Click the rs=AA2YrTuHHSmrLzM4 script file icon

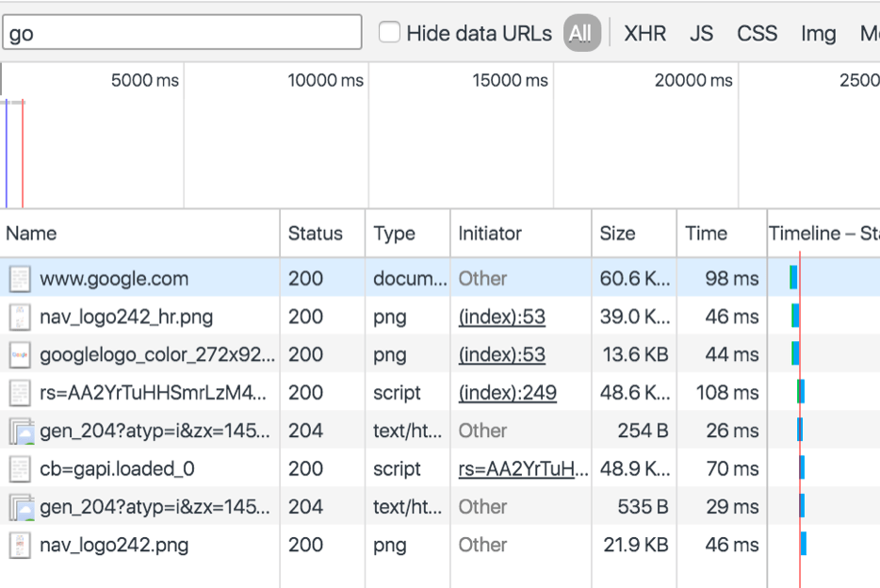20,393
